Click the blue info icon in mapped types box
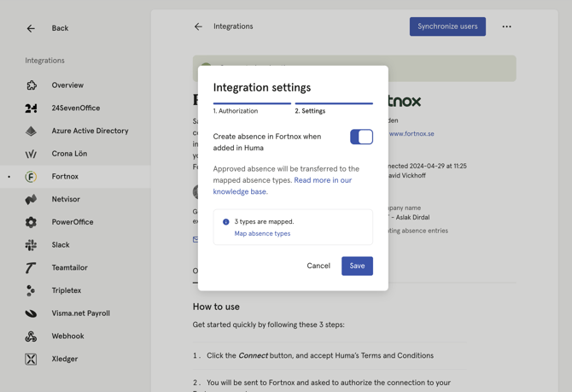The image size is (572, 392). click(225, 221)
